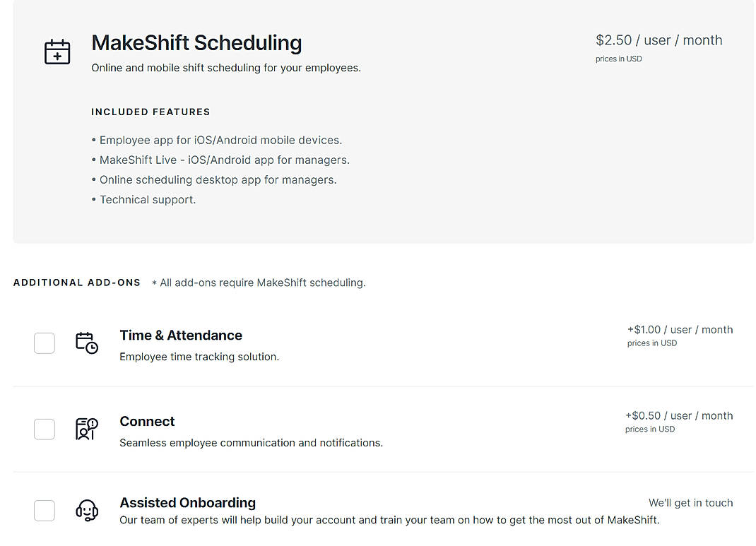756x546 pixels.
Task: Select the $2.50 per user price label
Action: 658,40
